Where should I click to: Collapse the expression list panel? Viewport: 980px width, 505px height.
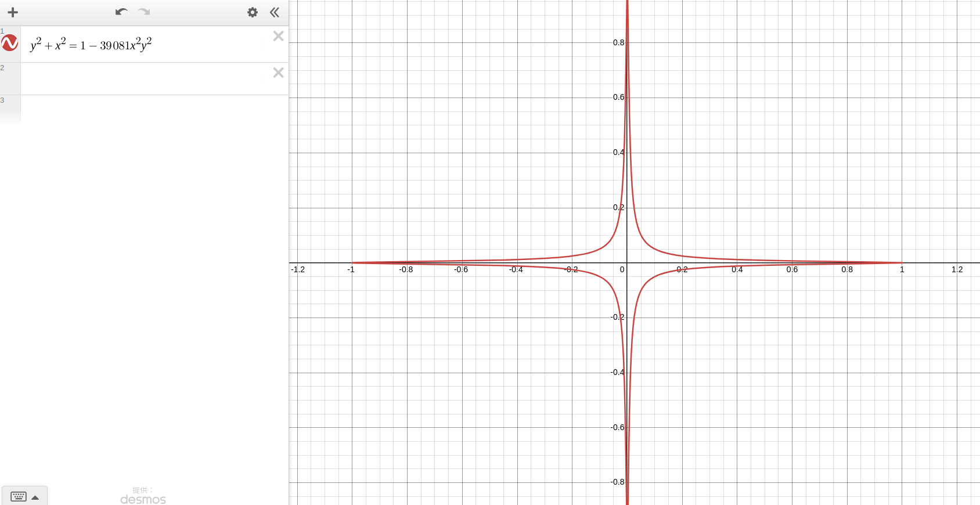point(275,12)
